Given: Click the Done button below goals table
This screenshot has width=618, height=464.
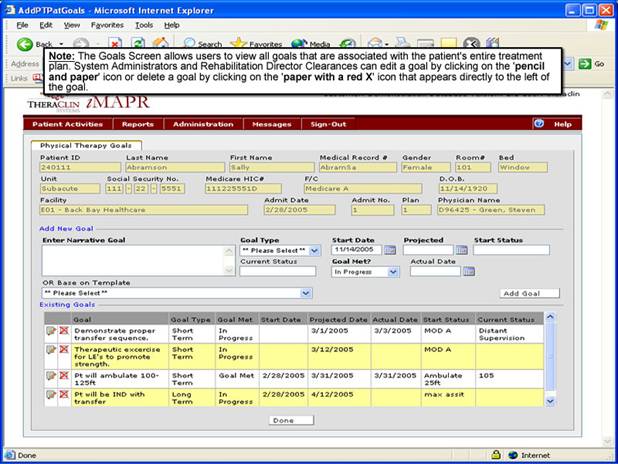Looking at the screenshot, I should (x=291, y=420).
